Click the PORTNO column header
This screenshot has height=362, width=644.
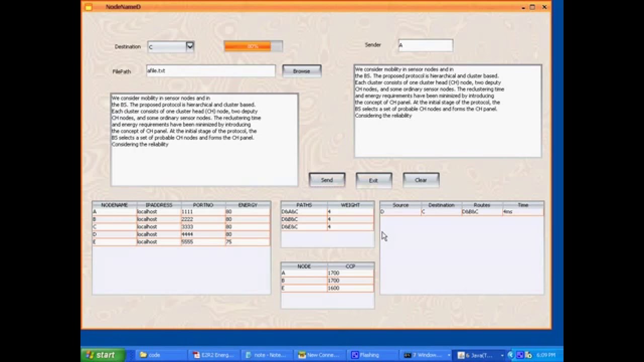coord(203,205)
